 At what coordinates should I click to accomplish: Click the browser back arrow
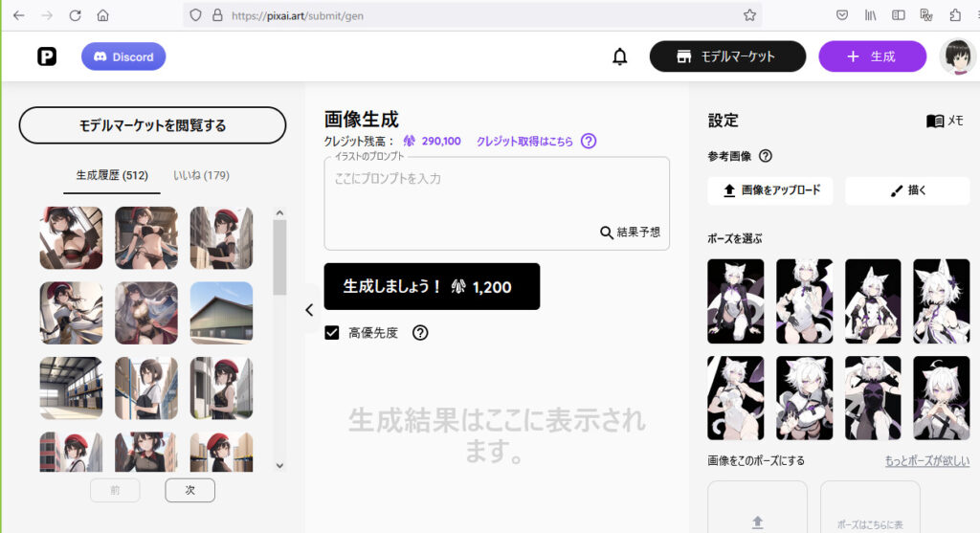[19, 15]
